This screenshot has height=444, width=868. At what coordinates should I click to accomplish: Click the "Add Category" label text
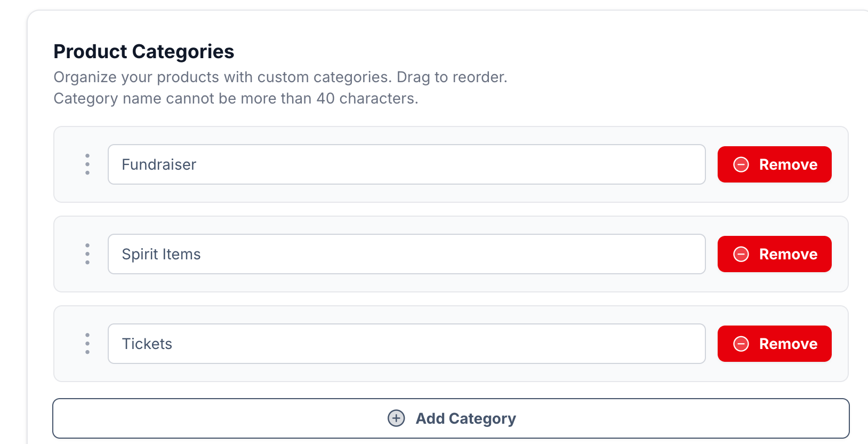[x=465, y=418]
